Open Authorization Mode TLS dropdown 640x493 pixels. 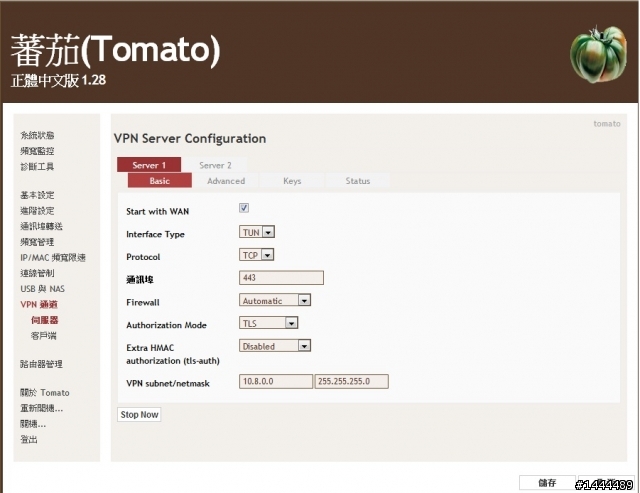[x=269, y=323]
